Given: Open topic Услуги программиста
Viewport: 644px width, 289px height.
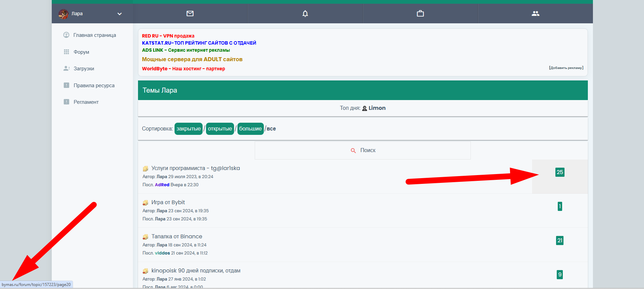Looking at the screenshot, I should [195, 168].
